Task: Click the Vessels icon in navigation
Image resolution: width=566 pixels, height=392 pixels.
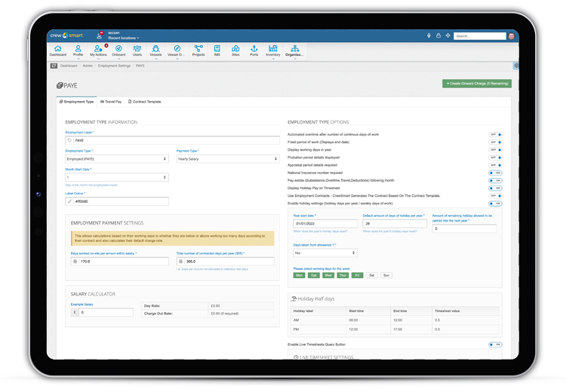Action: click(155, 50)
